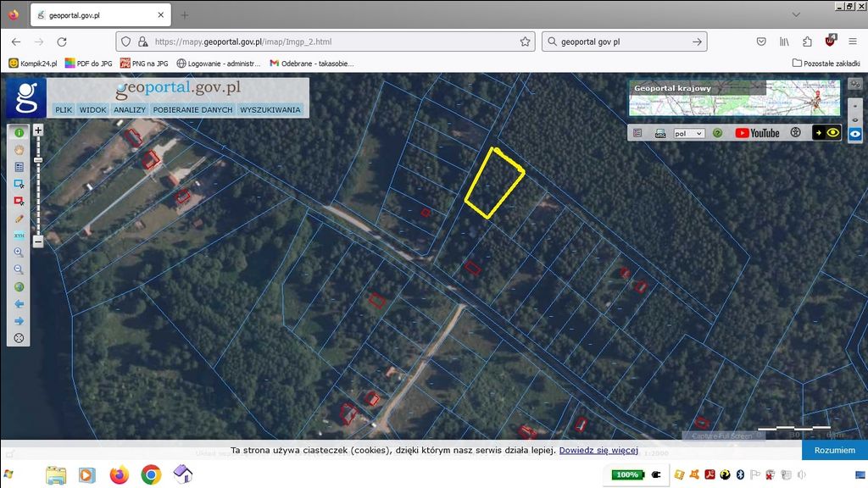Go to previous map view arrow
This screenshot has height=488, width=868.
[19, 304]
